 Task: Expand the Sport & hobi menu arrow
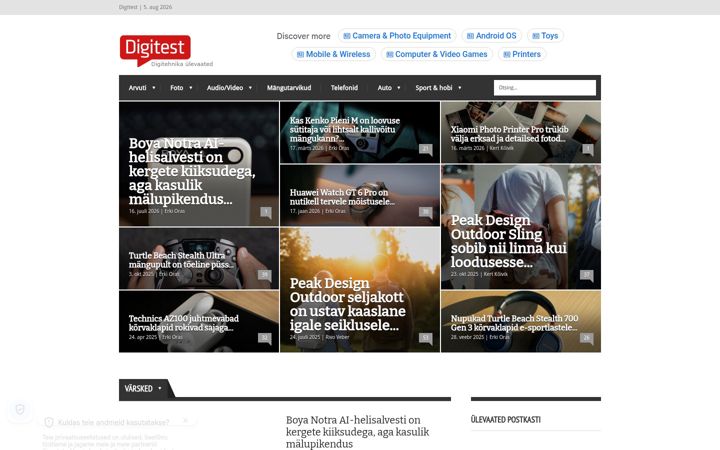[460, 88]
